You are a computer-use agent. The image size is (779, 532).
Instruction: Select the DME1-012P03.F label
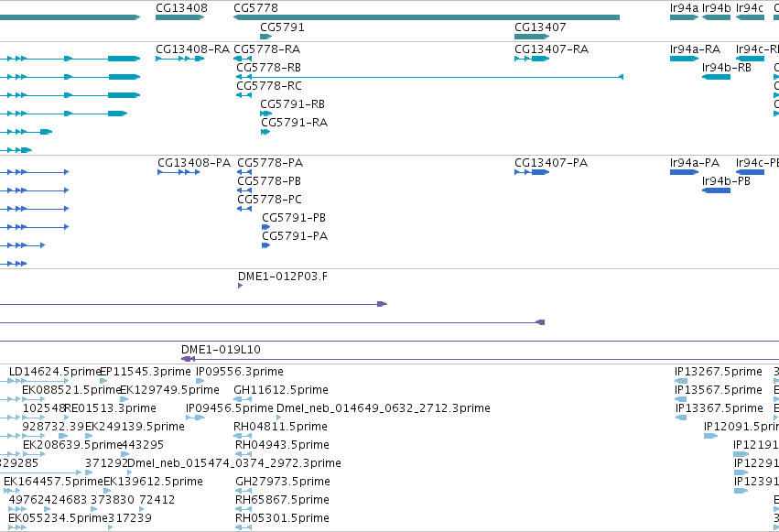tap(283, 277)
